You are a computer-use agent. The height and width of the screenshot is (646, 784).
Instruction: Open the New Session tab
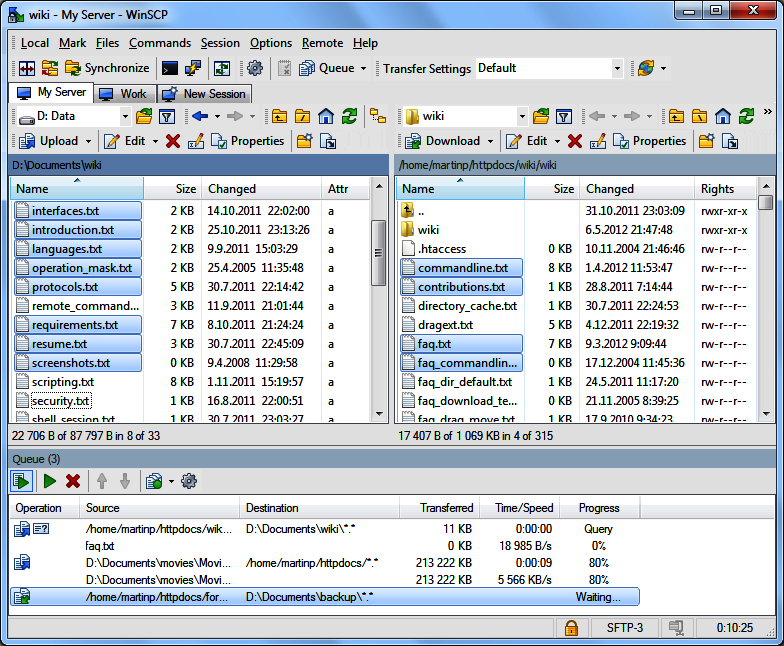click(x=204, y=94)
